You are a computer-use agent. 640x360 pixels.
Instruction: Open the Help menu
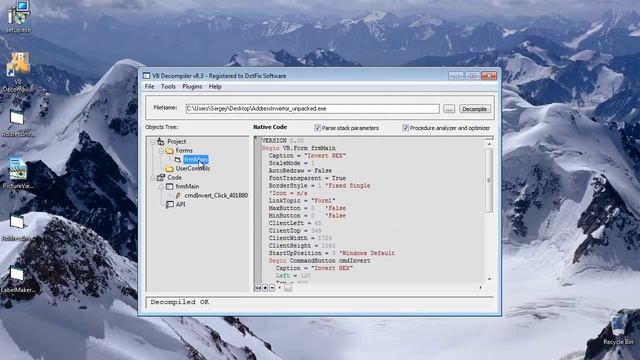pyautogui.click(x=215, y=87)
